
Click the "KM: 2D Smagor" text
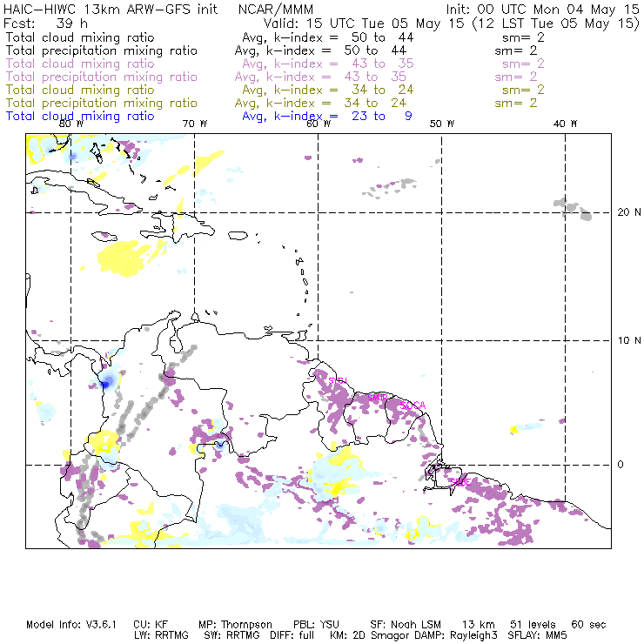tap(370, 635)
